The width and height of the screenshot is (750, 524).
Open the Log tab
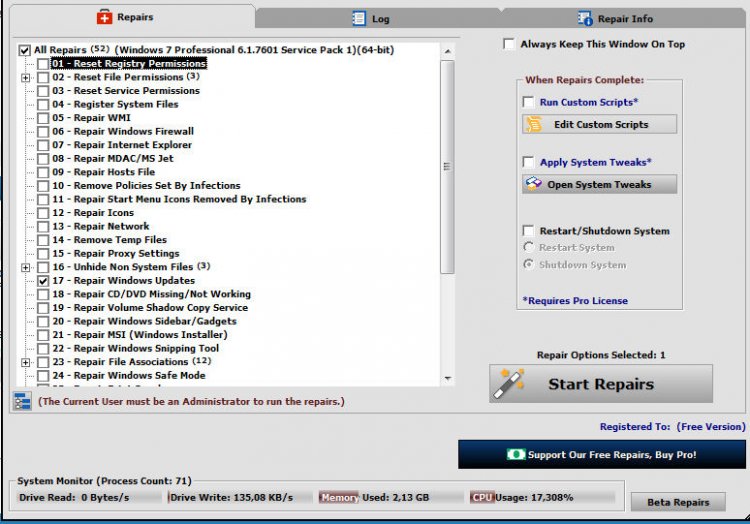click(x=378, y=19)
